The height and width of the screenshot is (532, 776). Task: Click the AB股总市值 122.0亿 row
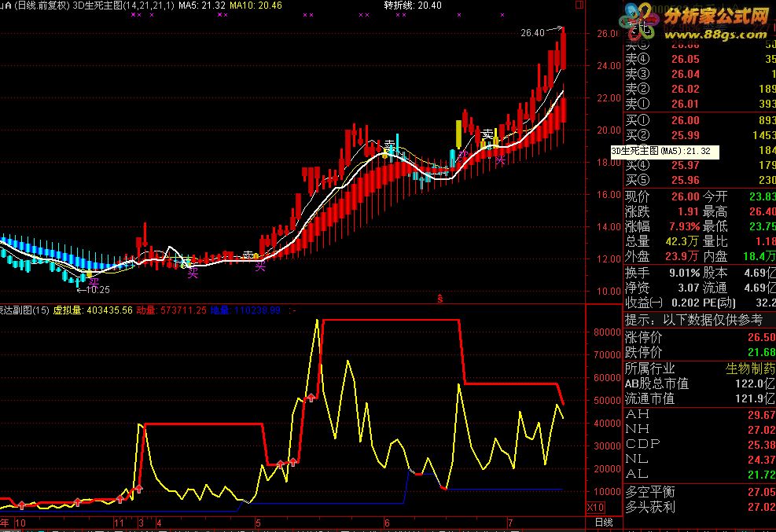pos(699,383)
